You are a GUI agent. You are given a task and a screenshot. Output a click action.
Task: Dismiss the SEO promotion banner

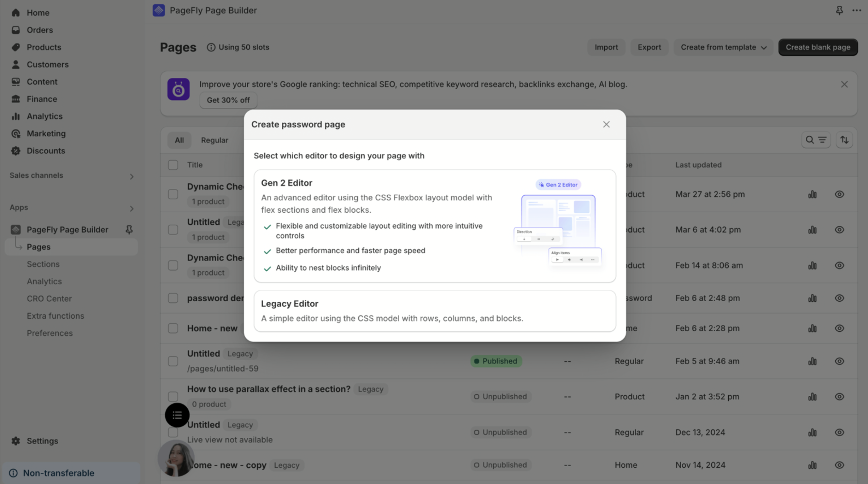pos(844,84)
